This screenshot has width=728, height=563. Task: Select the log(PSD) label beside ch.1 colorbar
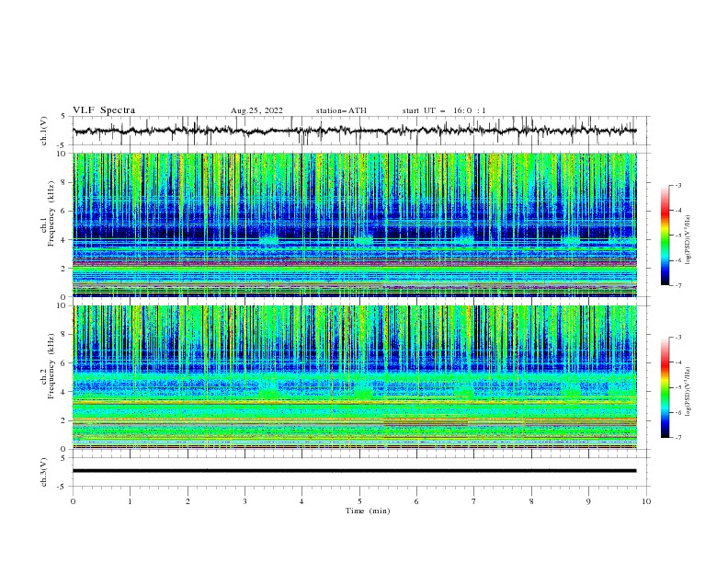click(x=688, y=240)
